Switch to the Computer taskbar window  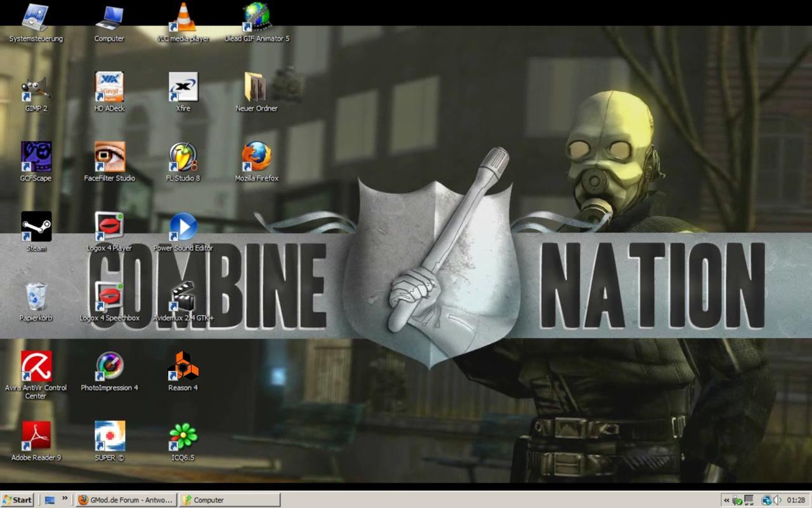tap(230, 500)
